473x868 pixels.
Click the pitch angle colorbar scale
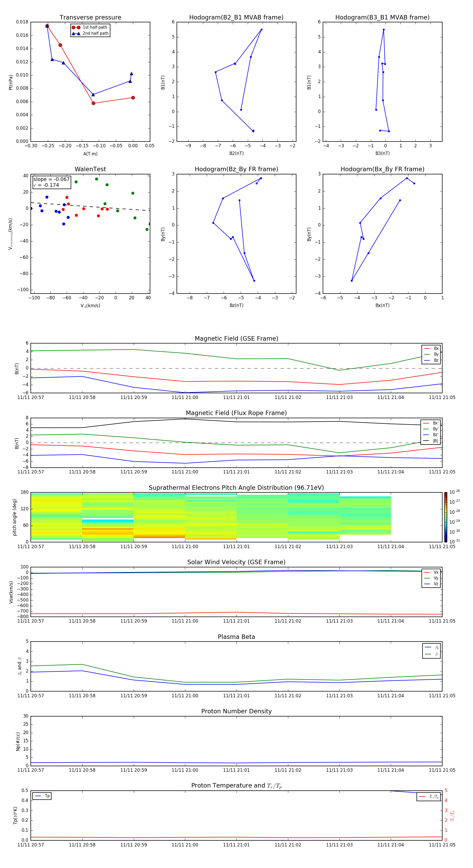446,517
